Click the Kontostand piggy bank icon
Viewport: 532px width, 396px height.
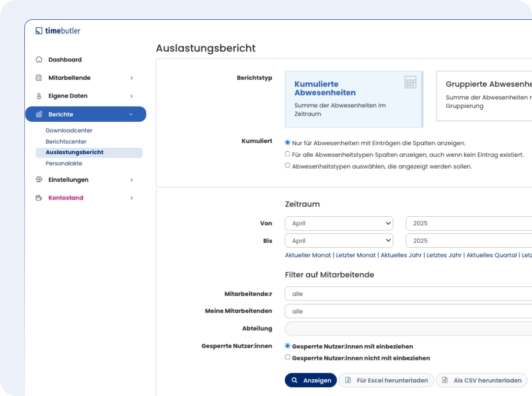coord(39,198)
